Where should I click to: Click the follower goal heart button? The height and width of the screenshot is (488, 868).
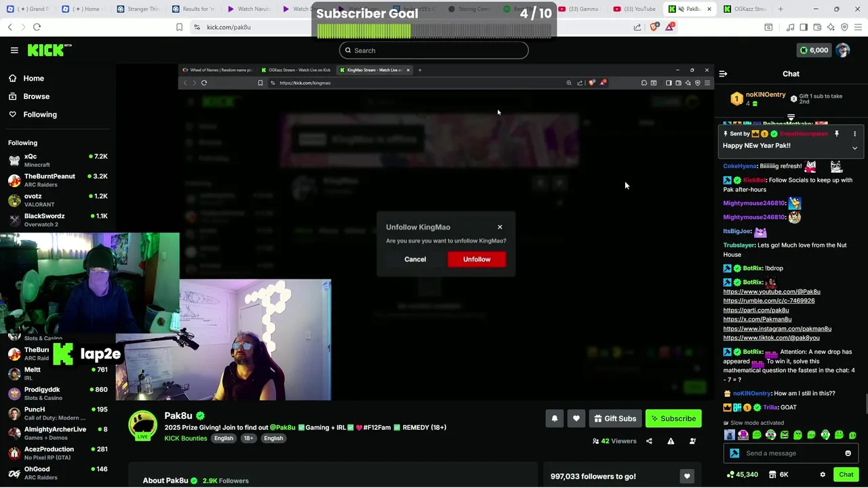click(x=687, y=476)
